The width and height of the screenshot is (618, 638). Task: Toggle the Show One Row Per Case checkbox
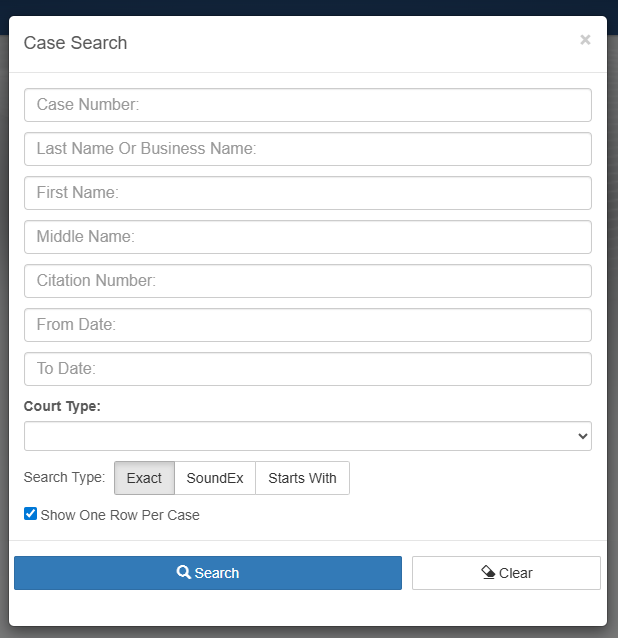30,514
